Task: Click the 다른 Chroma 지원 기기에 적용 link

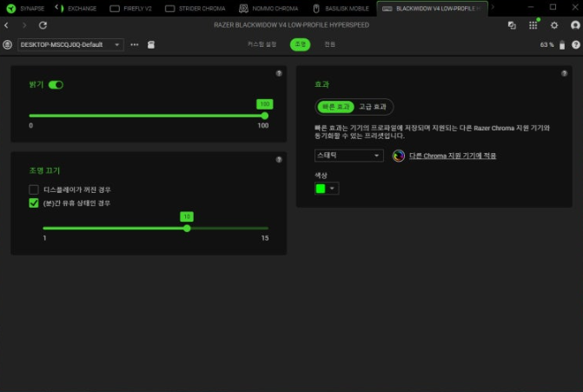Action: (453, 156)
